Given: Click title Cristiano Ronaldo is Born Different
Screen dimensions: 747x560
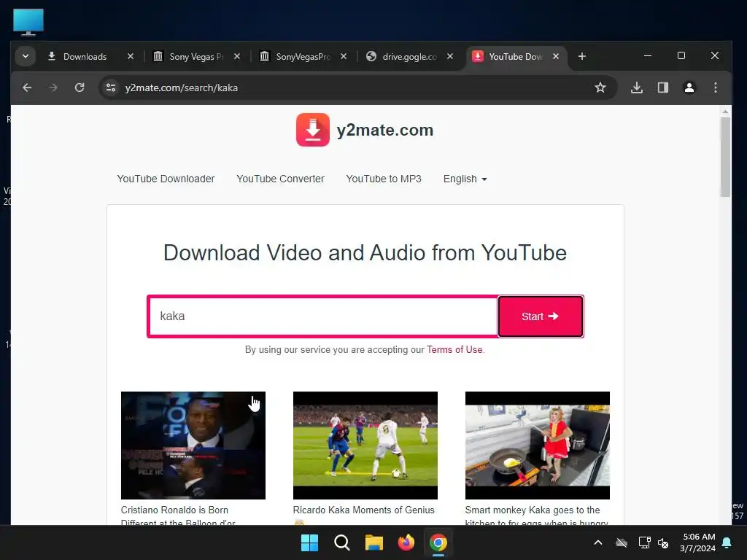Looking at the screenshot, I should [178, 516].
